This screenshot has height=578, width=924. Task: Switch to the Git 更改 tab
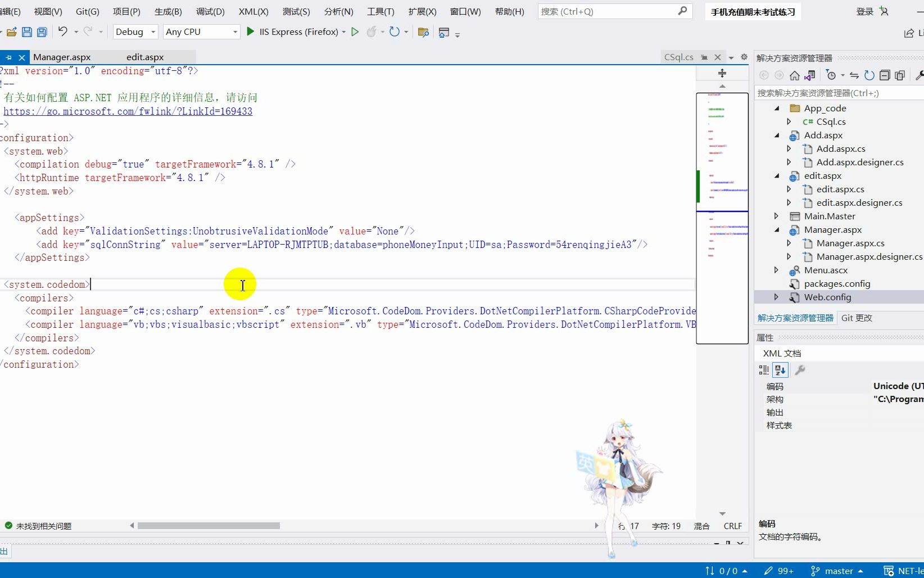[857, 318]
